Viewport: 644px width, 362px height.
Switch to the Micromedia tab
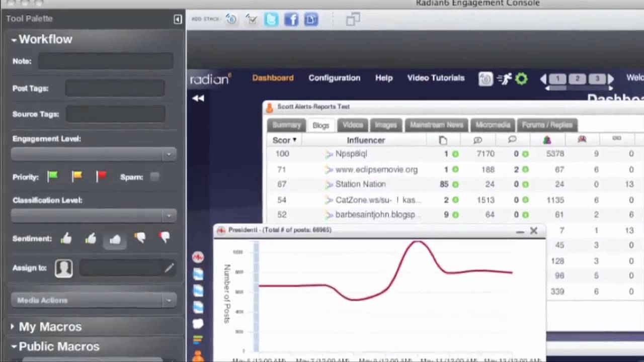(493, 125)
